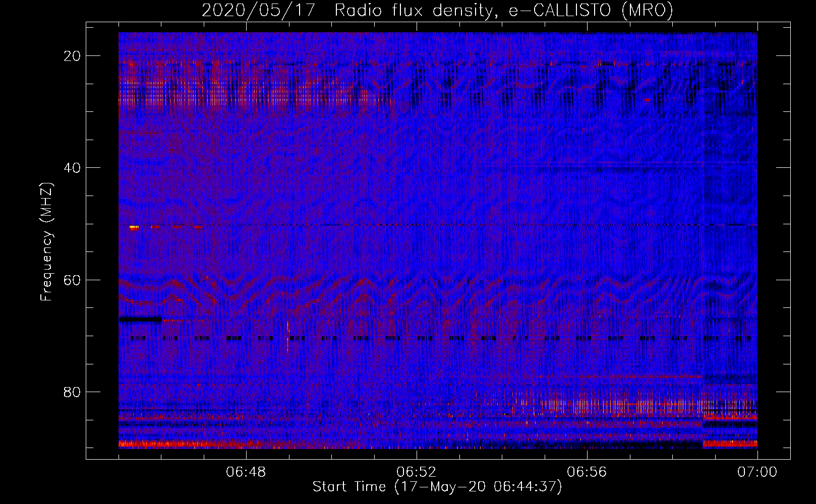Click the 06:48 time tick label

(x=246, y=472)
